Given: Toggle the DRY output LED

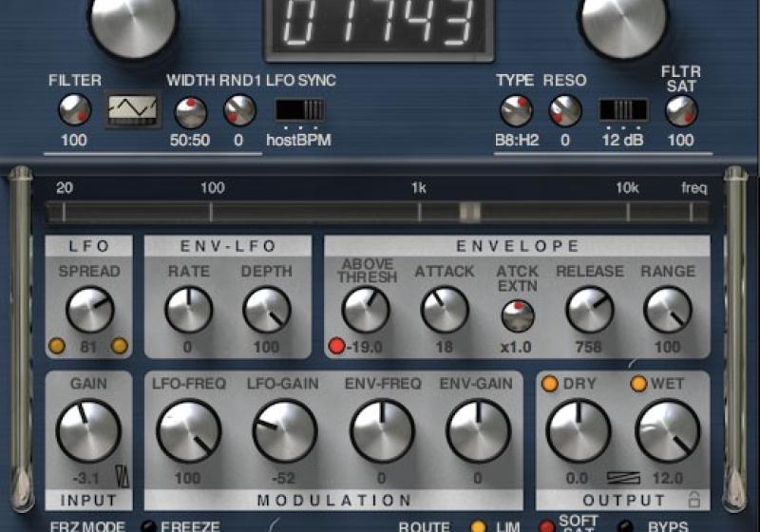Looking at the screenshot, I should pyautogui.click(x=550, y=383).
